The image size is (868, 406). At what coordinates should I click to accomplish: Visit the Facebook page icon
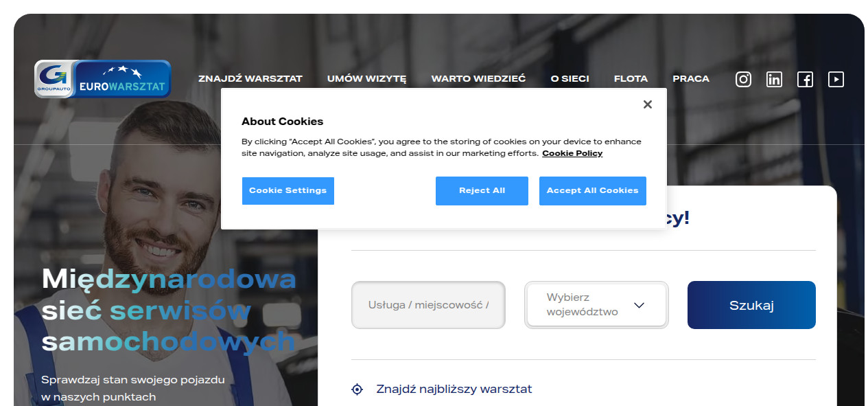point(805,79)
